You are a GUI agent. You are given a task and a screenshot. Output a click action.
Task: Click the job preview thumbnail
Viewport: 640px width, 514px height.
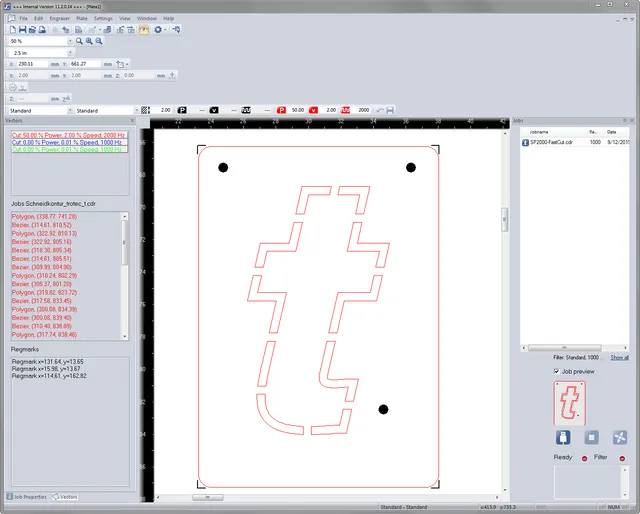(570, 402)
